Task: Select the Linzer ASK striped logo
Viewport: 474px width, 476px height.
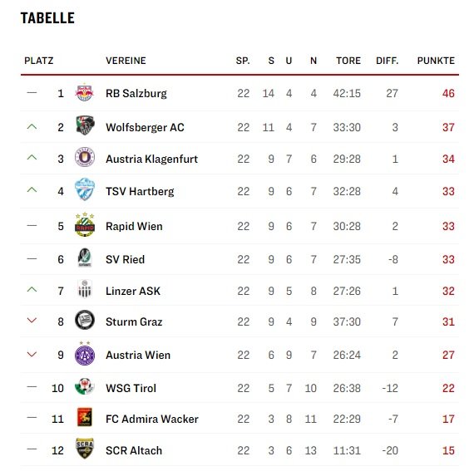Action: tap(85, 289)
